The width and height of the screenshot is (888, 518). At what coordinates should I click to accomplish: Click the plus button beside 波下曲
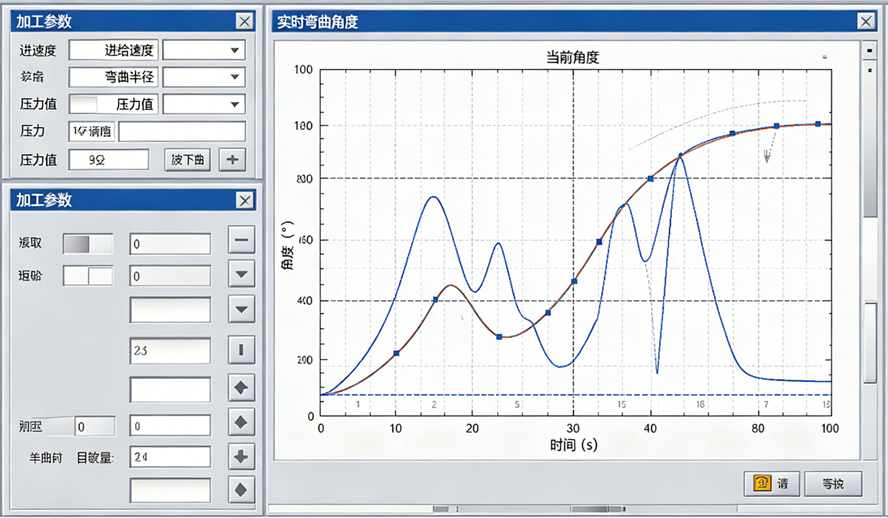click(233, 159)
